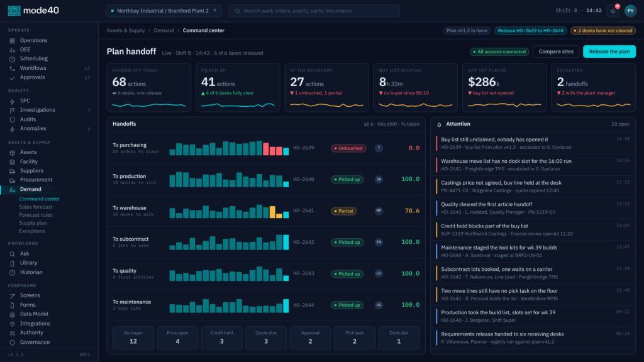Click the To subcontract progress bar chart

pos(229,242)
